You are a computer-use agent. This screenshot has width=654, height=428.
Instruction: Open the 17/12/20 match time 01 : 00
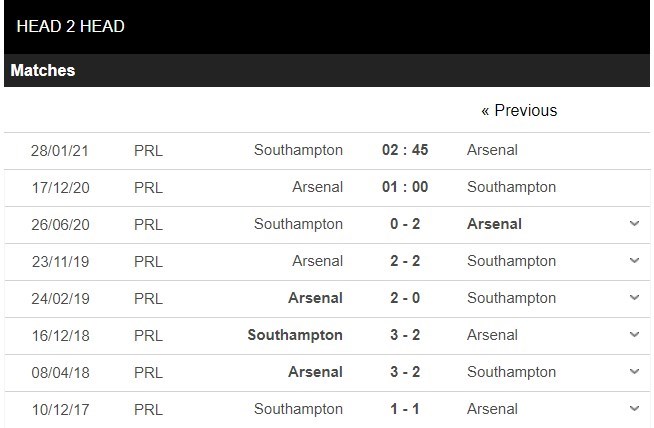pos(405,187)
